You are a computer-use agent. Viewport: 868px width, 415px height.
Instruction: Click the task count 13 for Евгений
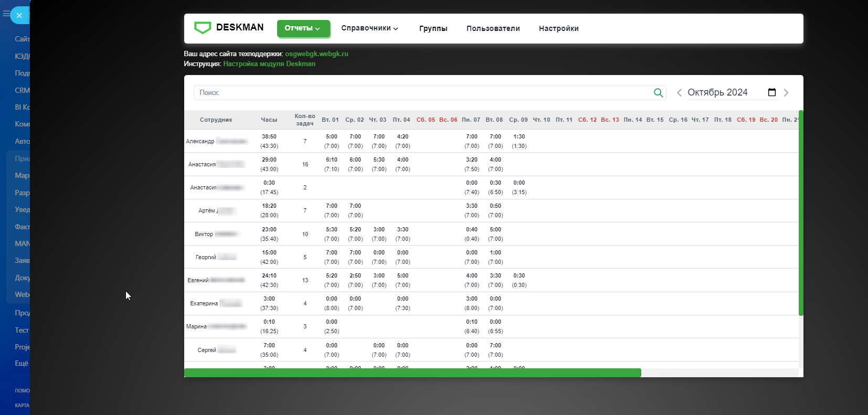(305, 280)
